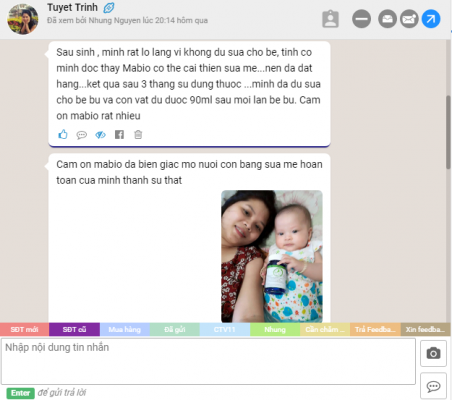Click the like thumbs-up icon under message

point(63,134)
